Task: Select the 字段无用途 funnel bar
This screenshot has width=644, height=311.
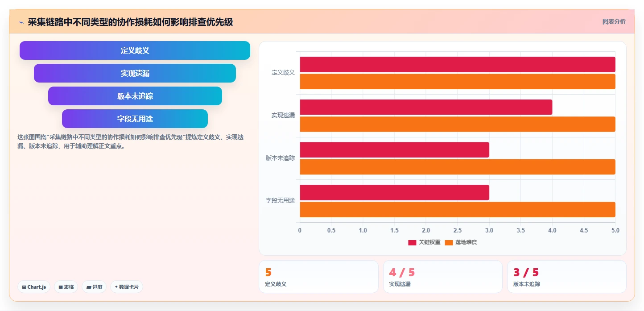Action: pos(135,119)
